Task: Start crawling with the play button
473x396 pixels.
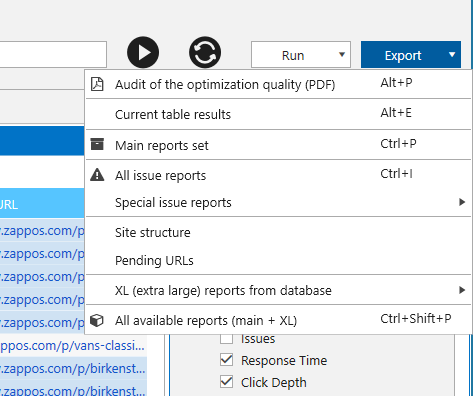Action: 143,52
